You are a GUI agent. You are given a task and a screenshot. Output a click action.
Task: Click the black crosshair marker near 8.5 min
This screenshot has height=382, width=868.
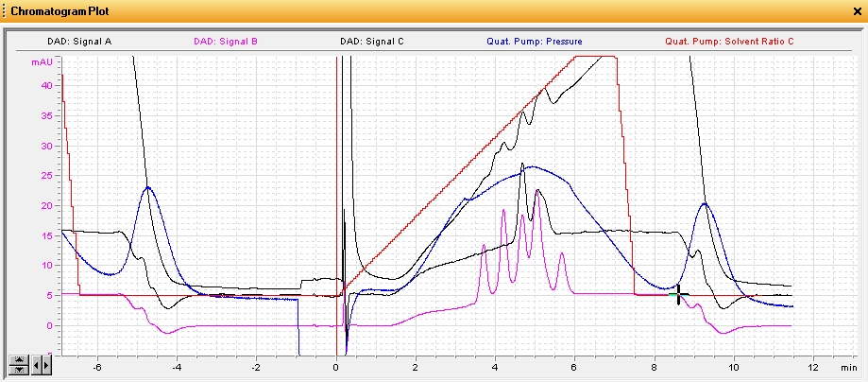pyautogui.click(x=678, y=297)
